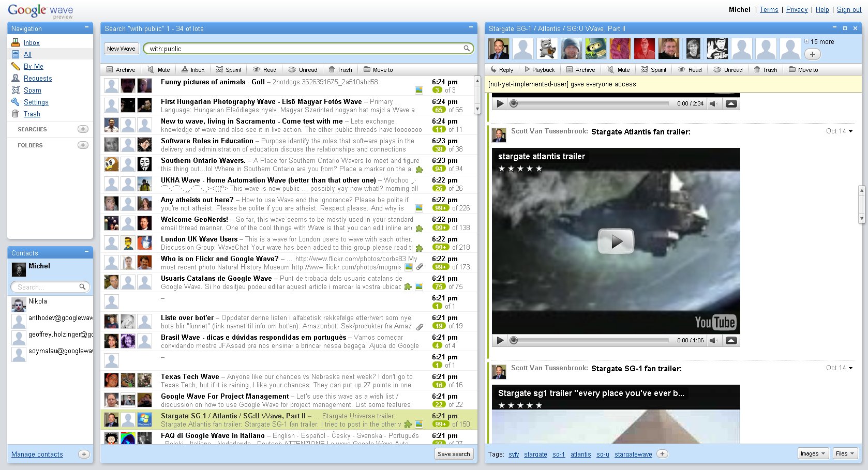Click Manage contacts link
Image resolution: width=868 pixels, height=470 pixels.
(37, 454)
